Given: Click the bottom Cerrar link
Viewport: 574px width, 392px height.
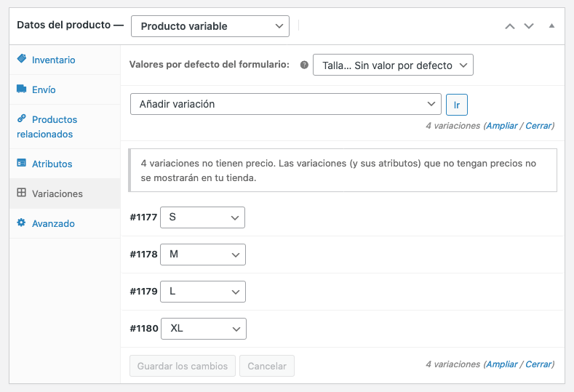Looking at the screenshot, I should coord(538,364).
